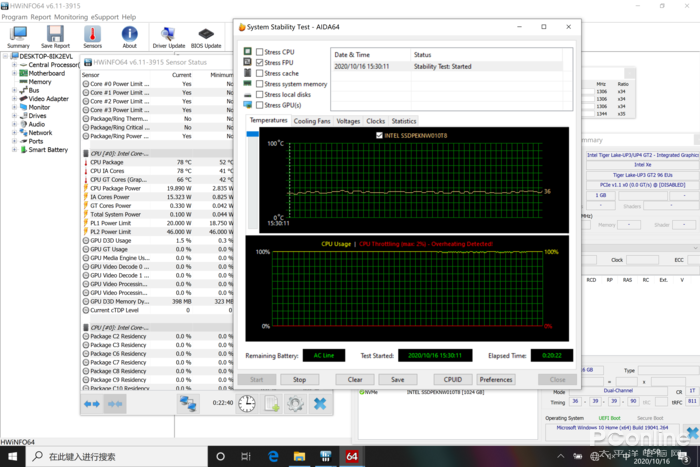This screenshot has width=700, height=467.
Task: Switch to Voltages tab
Action: click(x=348, y=121)
